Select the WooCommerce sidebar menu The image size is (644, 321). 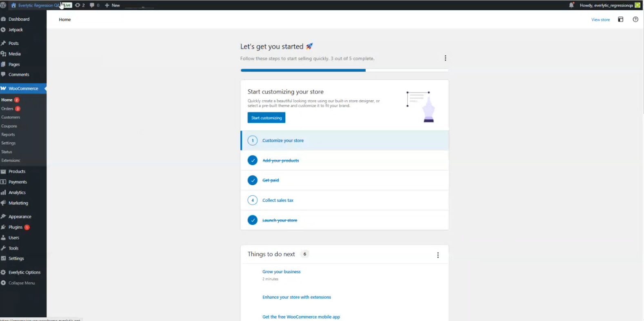click(x=23, y=89)
